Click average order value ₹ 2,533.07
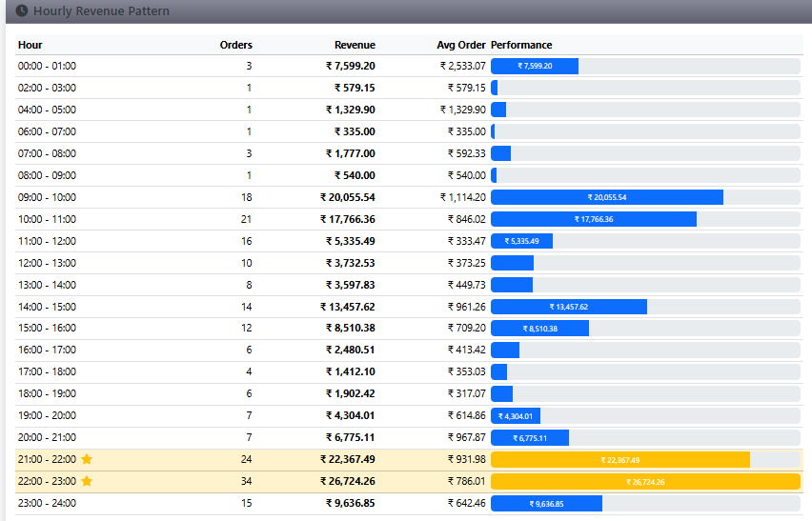The image size is (812, 521). [x=463, y=66]
